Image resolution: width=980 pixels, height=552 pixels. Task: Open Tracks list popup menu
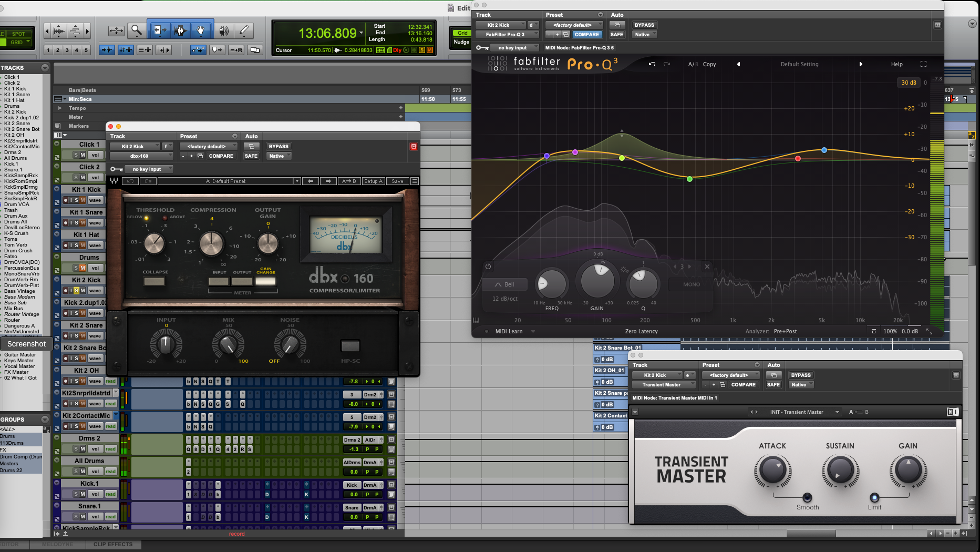click(x=45, y=68)
